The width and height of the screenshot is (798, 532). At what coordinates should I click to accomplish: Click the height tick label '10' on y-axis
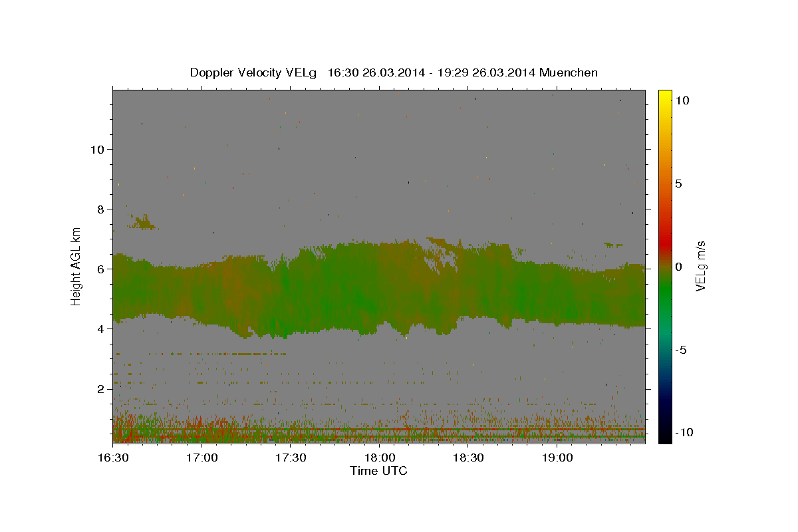97,149
